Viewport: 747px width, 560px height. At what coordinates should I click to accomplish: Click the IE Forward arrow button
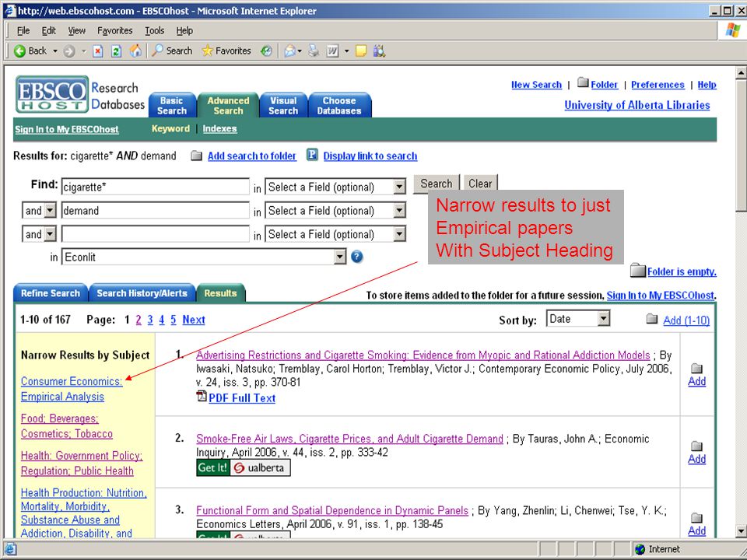click(x=69, y=51)
